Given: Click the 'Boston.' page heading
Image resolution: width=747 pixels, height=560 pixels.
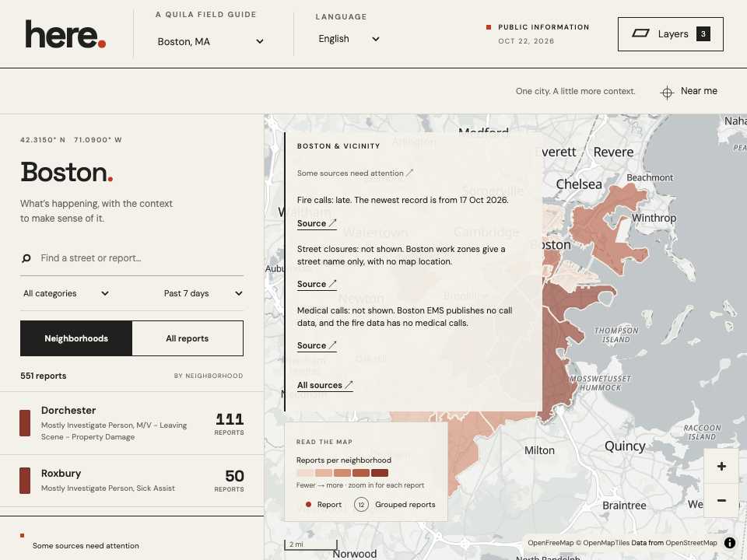Looking at the screenshot, I should pyautogui.click(x=67, y=172).
